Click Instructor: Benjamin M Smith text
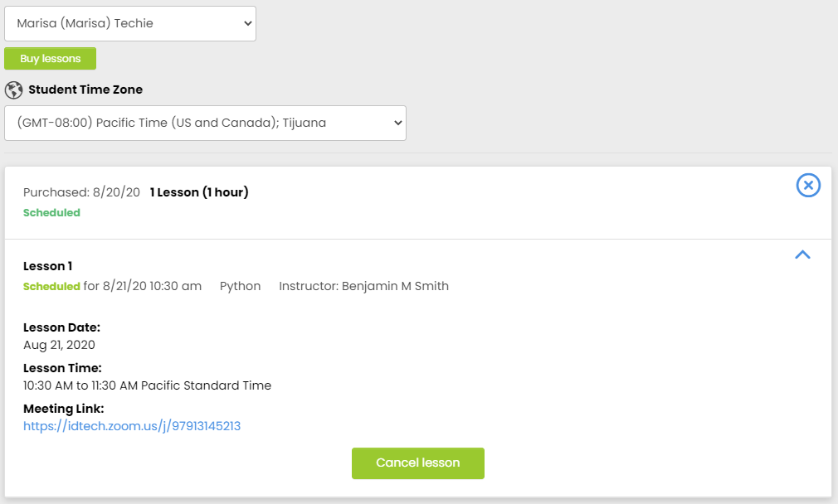Screen dimensions: 838x504 coord(363,286)
